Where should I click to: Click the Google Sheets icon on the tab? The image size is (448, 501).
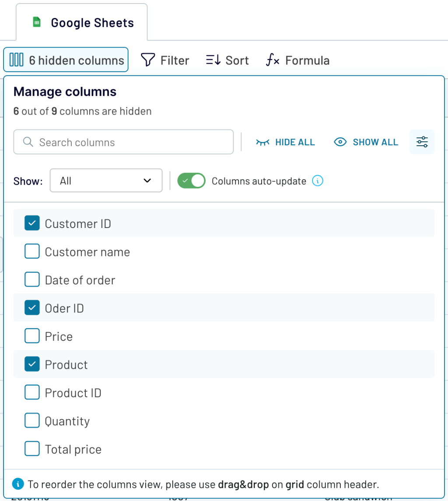(x=36, y=22)
